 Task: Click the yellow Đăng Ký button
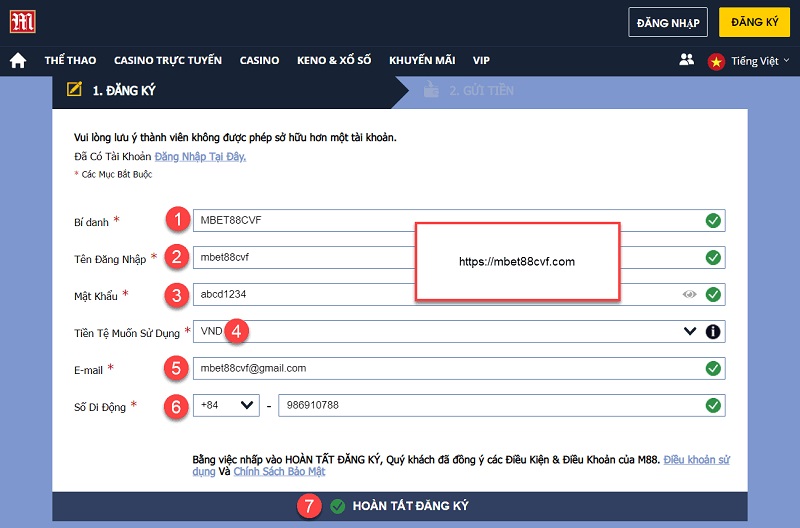(x=753, y=22)
